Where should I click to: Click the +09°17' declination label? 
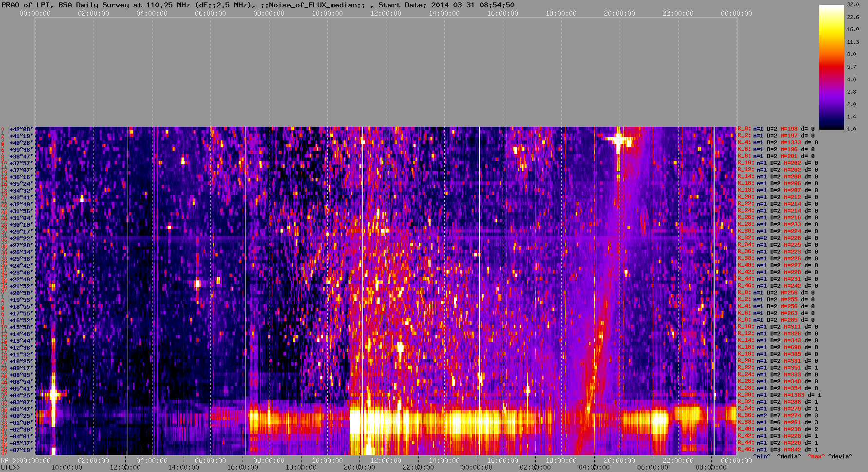click(x=21, y=368)
